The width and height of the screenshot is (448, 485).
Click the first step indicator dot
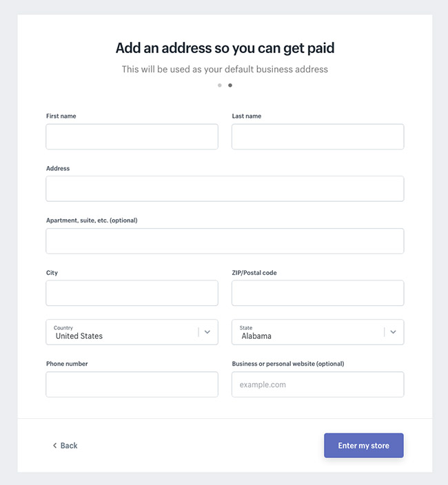220,85
